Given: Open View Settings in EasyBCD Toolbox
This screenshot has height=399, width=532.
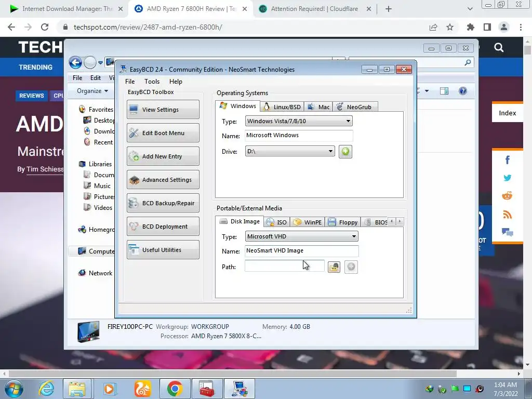Looking at the screenshot, I should (x=163, y=110).
